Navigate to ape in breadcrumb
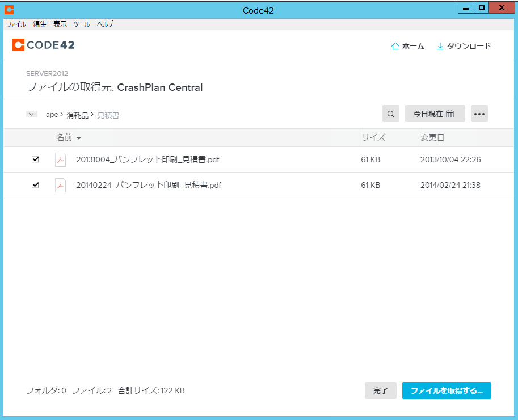 click(52, 115)
